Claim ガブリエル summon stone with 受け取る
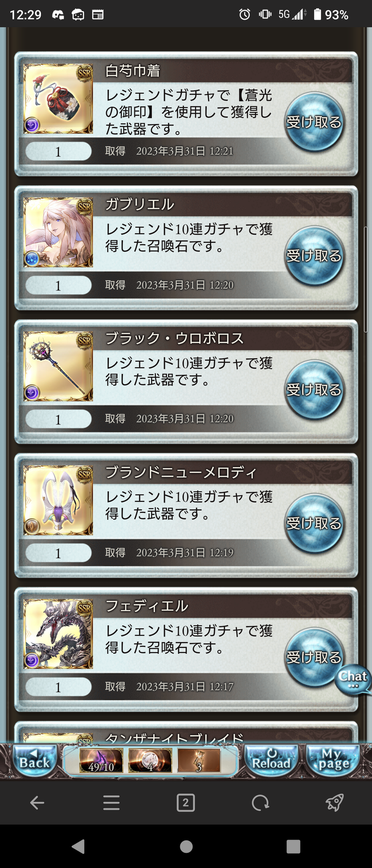The image size is (372, 868). (314, 256)
